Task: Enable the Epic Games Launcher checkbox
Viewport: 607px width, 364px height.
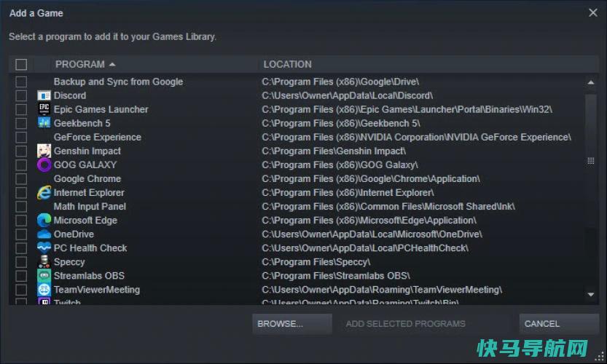Action: (x=21, y=109)
